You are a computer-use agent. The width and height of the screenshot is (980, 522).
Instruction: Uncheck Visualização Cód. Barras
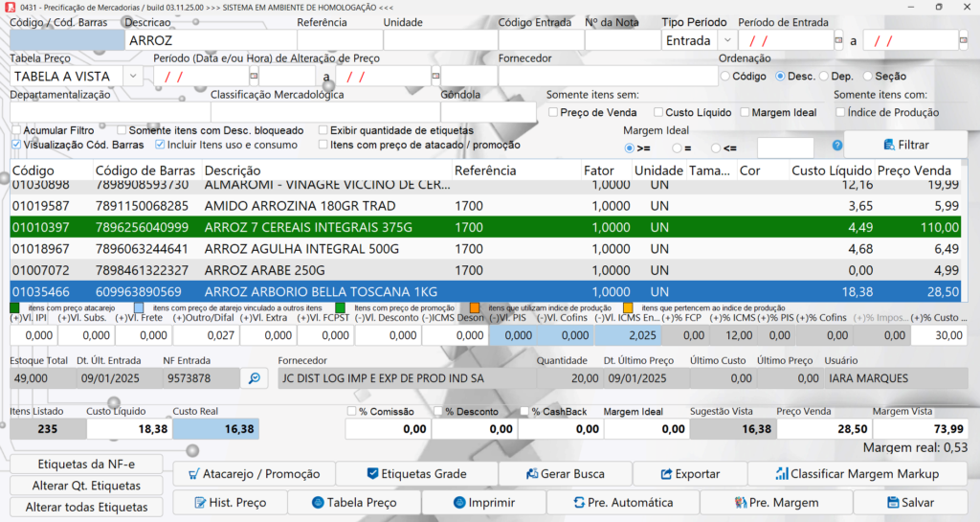(15, 145)
